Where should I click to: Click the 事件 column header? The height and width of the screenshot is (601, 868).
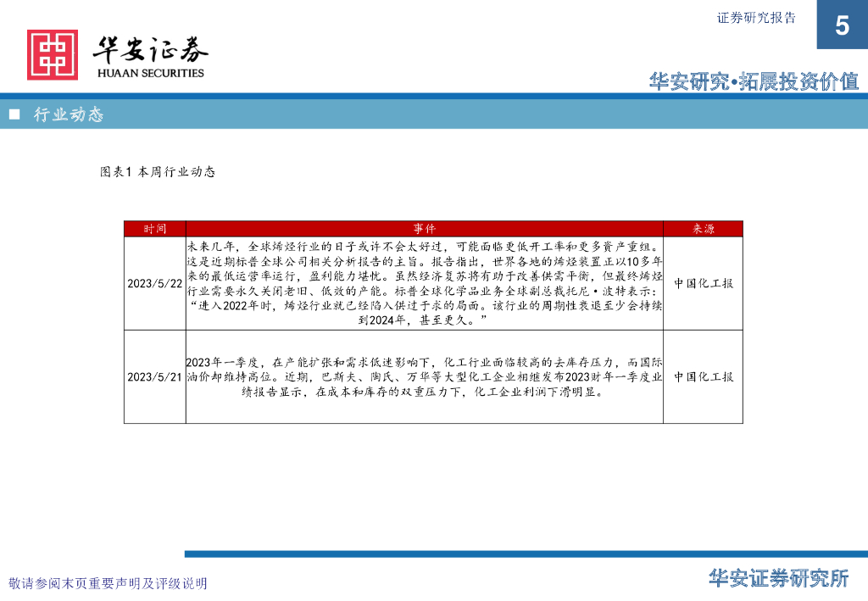[425, 229]
